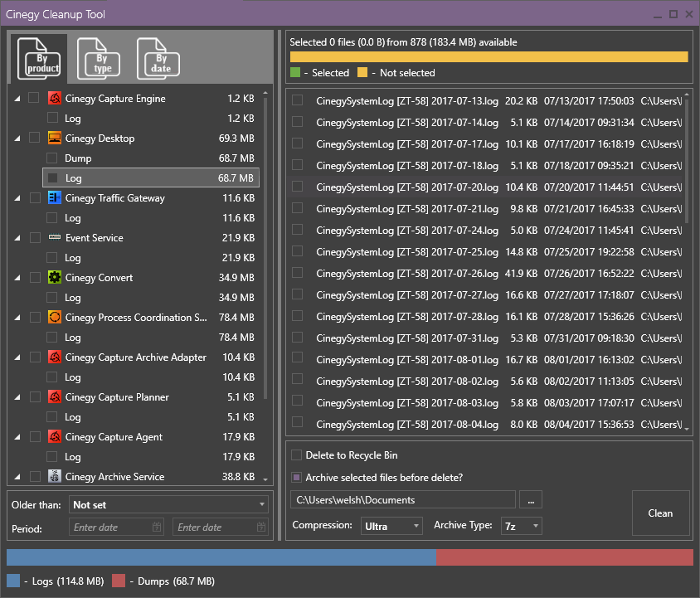Select file CinegySystemLog [ZT-58] 2017-07-20.log
This screenshot has width=700, height=598.
point(485,187)
